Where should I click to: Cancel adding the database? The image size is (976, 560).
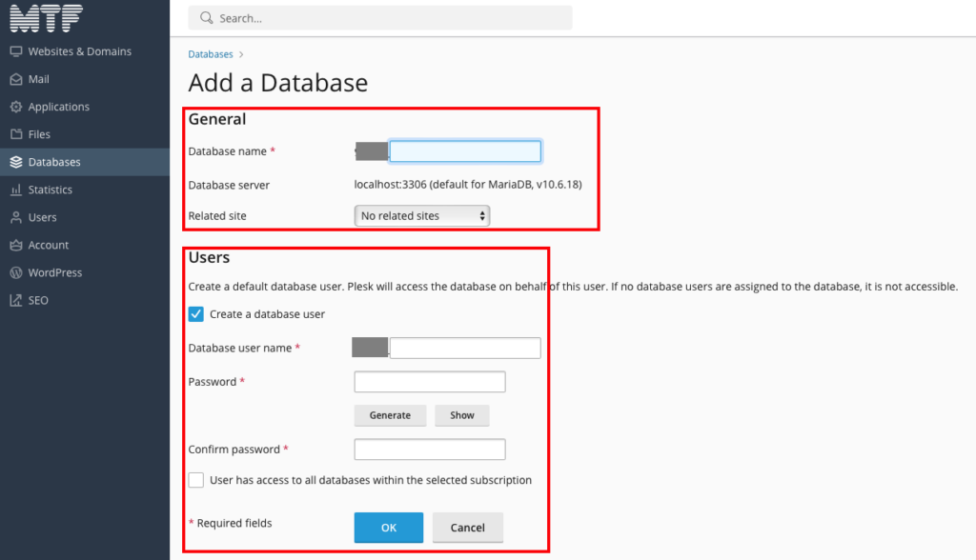[467, 528]
